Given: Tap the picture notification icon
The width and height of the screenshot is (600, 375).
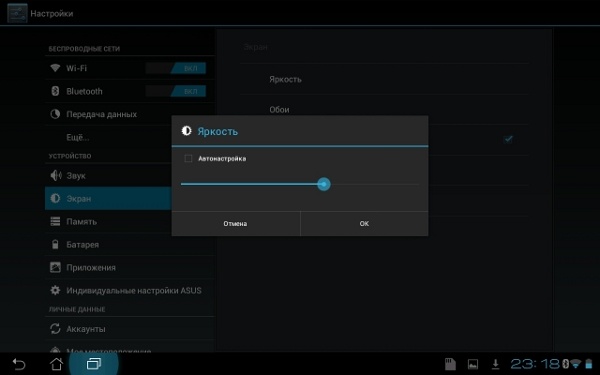Looking at the screenshot, I should click(473, 364).
